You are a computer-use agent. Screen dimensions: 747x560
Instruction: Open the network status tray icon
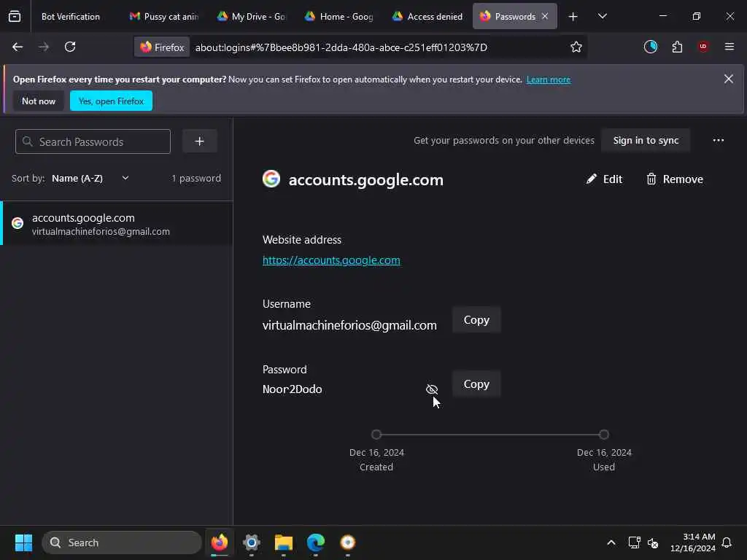[x=634, y=542]
